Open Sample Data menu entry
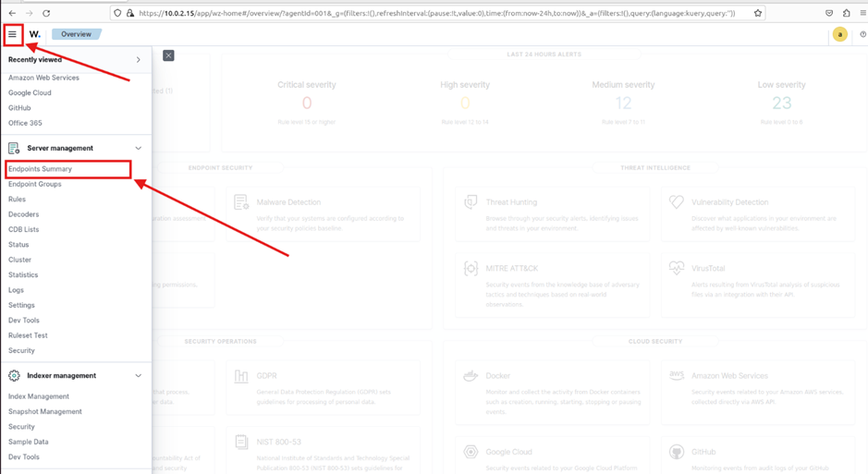Screen dimensions: 868x474 click(29, 442)
